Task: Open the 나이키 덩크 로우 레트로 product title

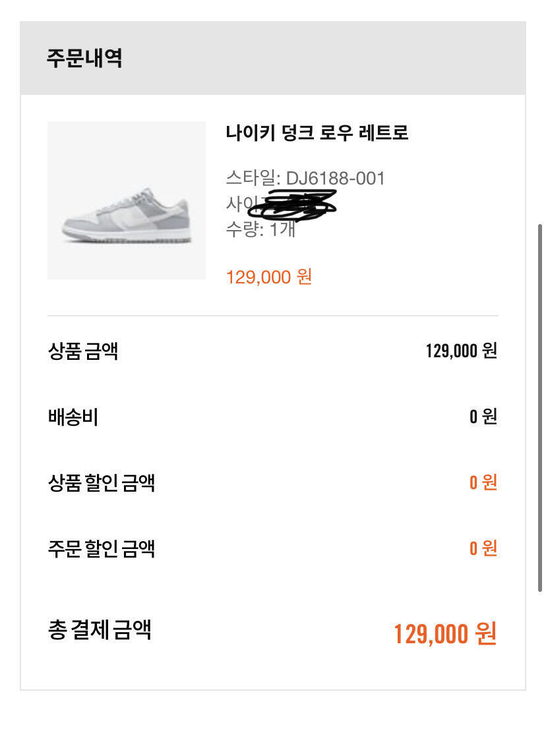Action: [317, 133]
